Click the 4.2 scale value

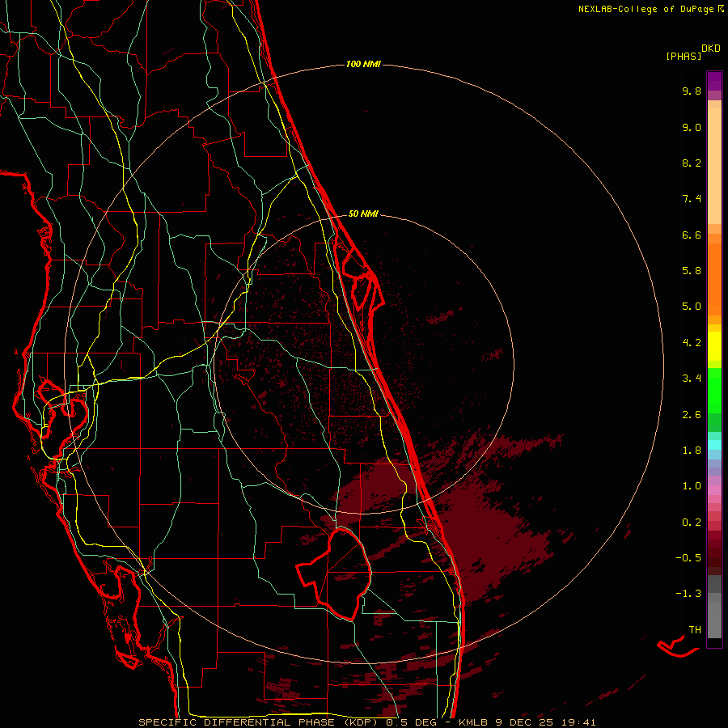(692, 343)
